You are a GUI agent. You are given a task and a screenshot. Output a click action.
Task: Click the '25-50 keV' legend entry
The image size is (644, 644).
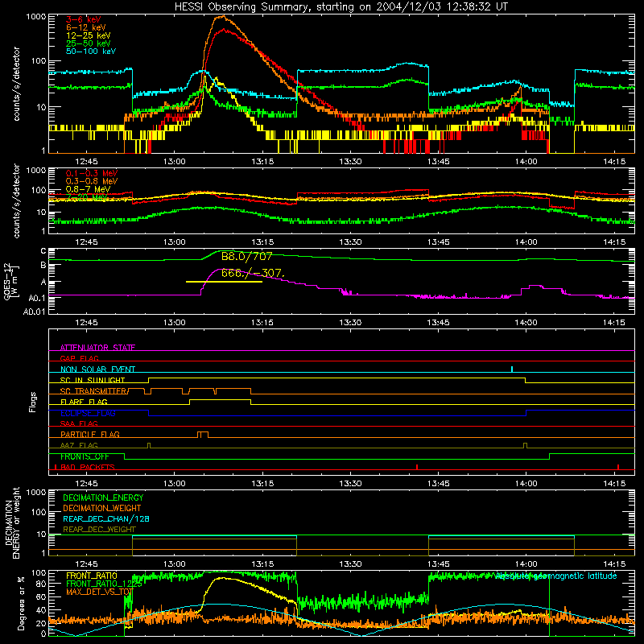[x=88, y=43]
